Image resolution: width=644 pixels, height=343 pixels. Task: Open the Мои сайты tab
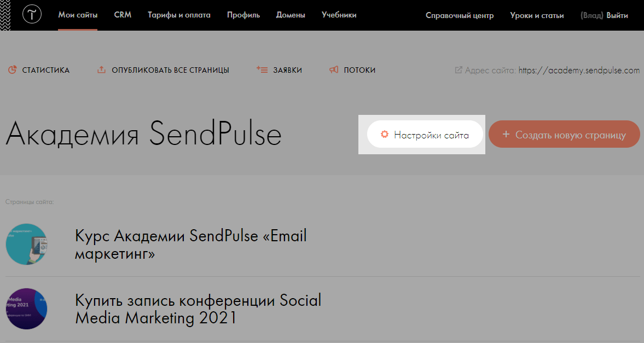click(78, 15)
